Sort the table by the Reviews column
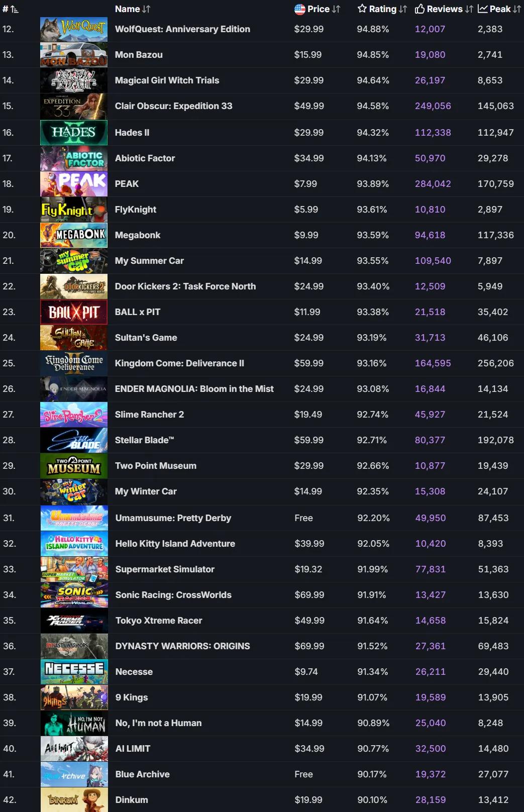Image resolution: width=524 pixels, height=812 pixels. pyautogui.click(x=445, y=9)
